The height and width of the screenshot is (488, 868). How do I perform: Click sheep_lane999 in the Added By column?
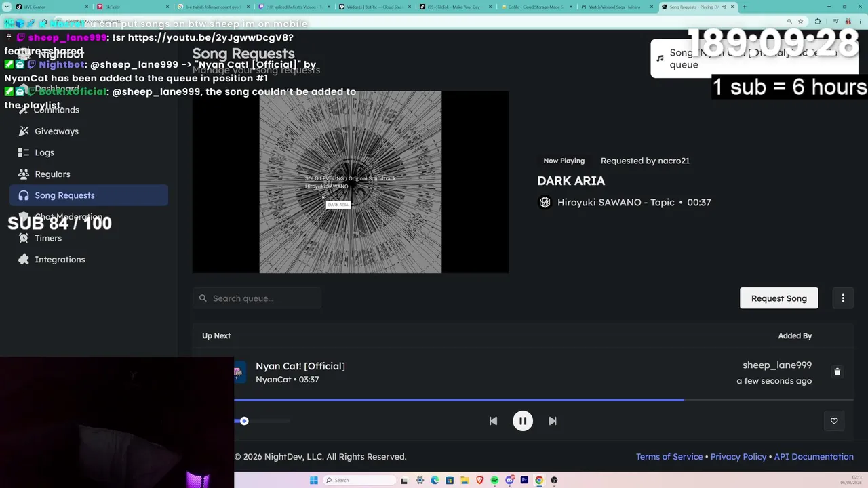pos(777,365)
